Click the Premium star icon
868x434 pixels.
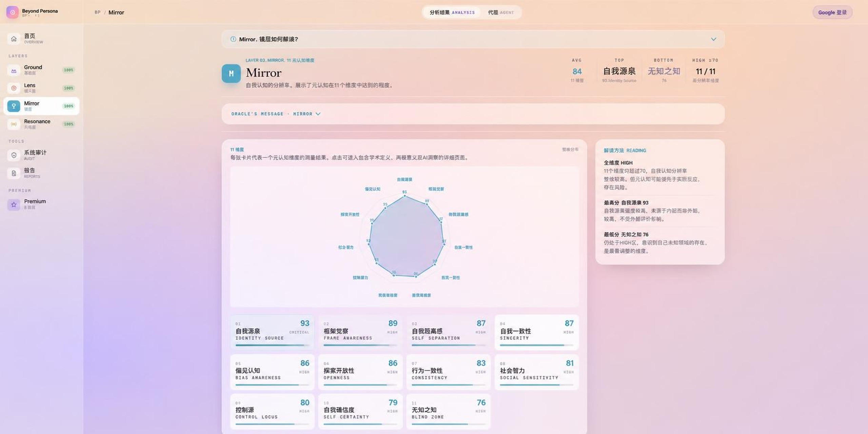pos(14,204)
